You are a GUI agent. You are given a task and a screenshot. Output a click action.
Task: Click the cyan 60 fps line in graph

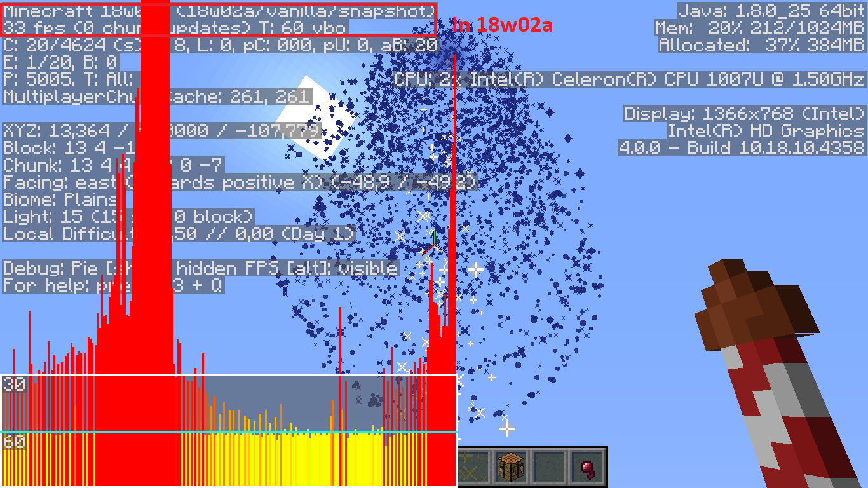click(229, 432)
